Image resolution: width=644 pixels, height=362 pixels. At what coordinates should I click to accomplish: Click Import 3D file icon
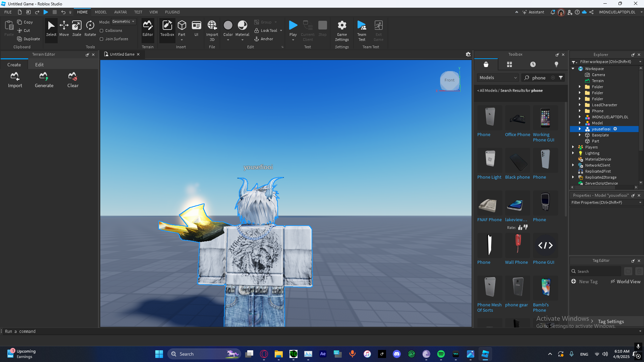tap(212, 28)
